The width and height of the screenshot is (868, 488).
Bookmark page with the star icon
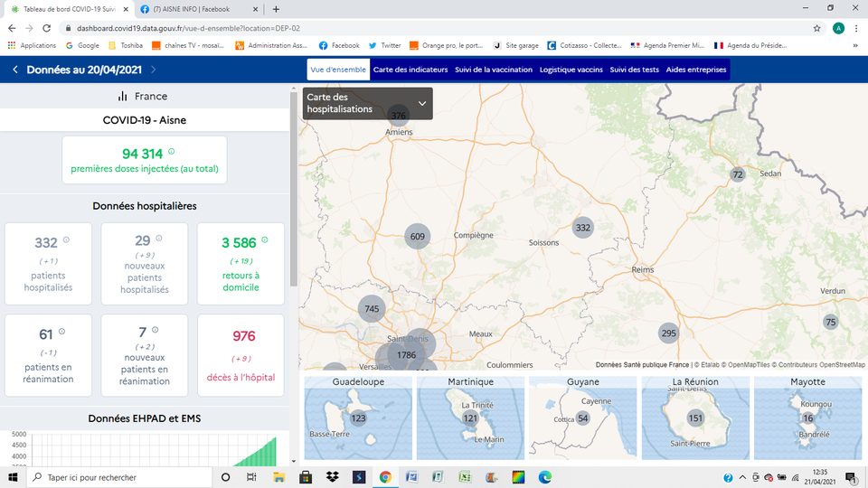point(817,28)
